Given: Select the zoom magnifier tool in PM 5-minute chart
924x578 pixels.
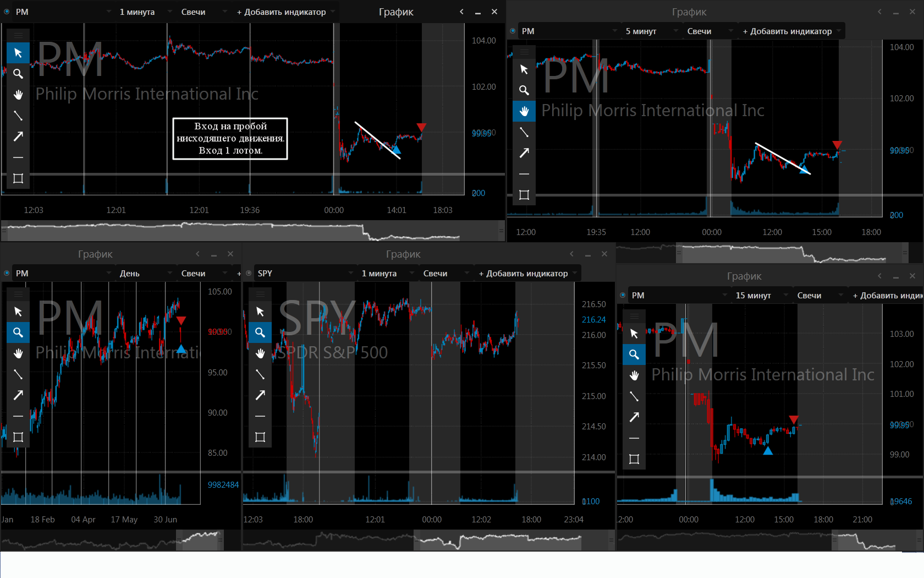Looking at the screenshot, I should pyautogui.click(x=524, y=90).
